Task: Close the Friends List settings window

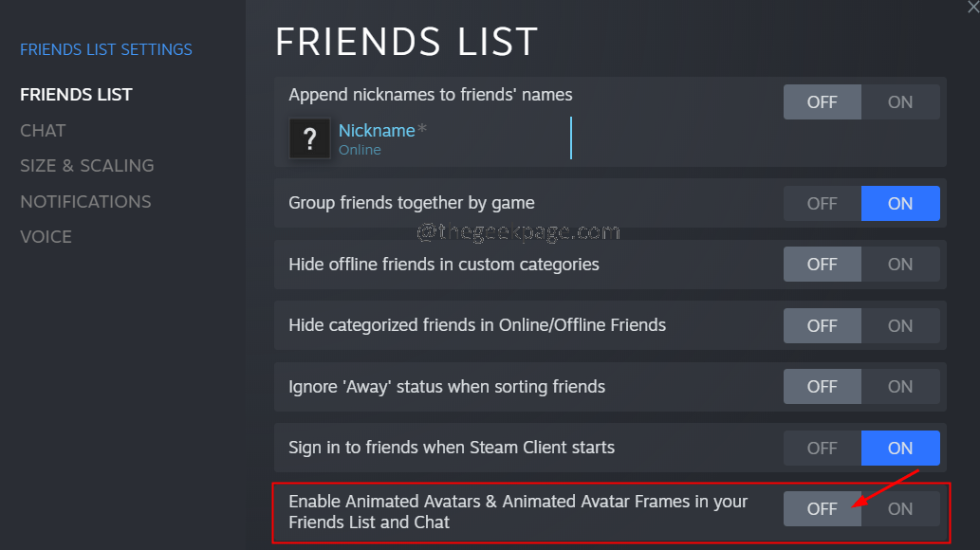Action: [x=972, y=9]
